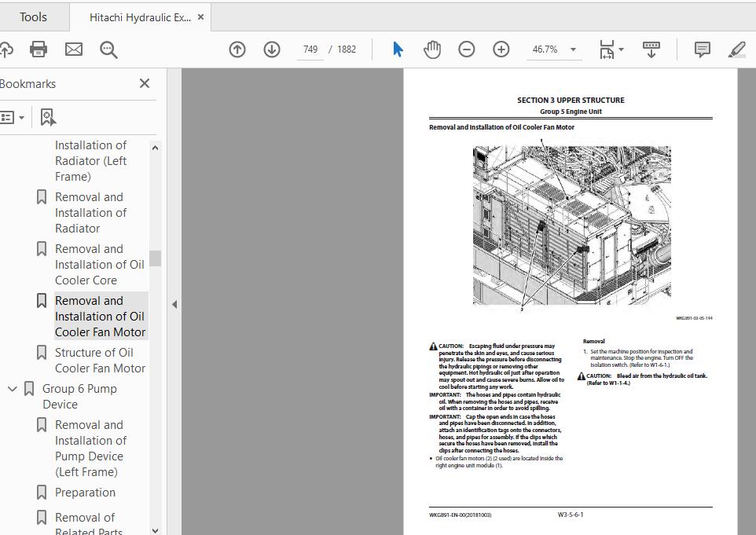Click the page number field showing 749
756x535 pixels.
(x=310, y=49)
